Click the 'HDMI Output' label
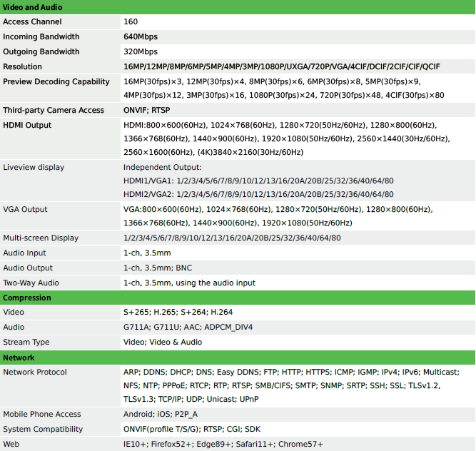This screenshot has width=476, height=451. coord(27,125)
